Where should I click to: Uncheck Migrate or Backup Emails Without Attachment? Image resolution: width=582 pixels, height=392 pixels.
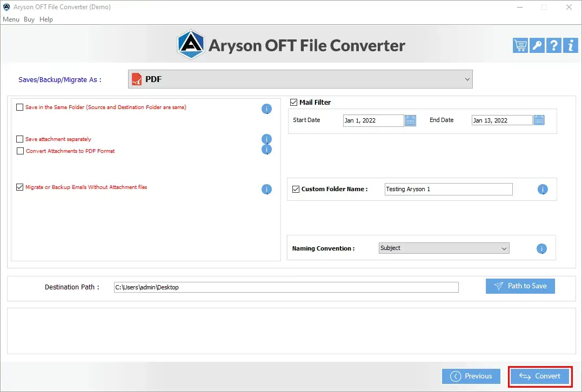point(19,187)
